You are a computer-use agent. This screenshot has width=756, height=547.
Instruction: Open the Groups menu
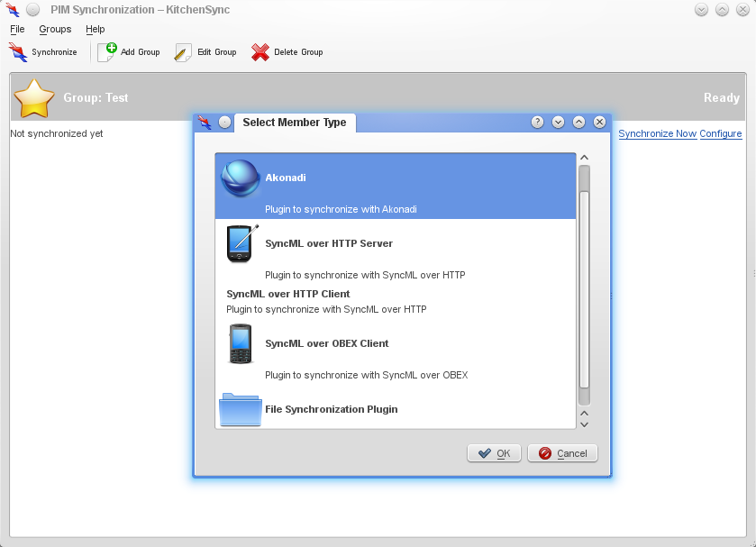pyautogui.click(x=55, y=30)
